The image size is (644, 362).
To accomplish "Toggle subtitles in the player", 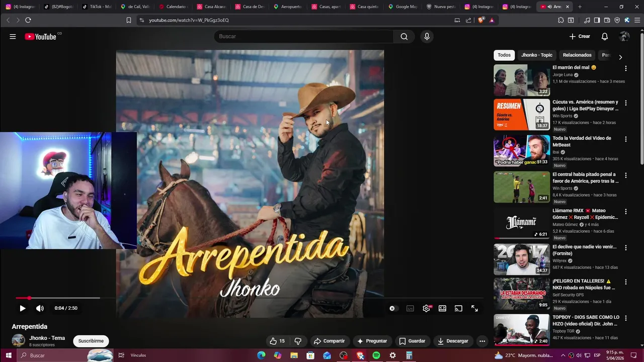I will [x=410, y=308].
